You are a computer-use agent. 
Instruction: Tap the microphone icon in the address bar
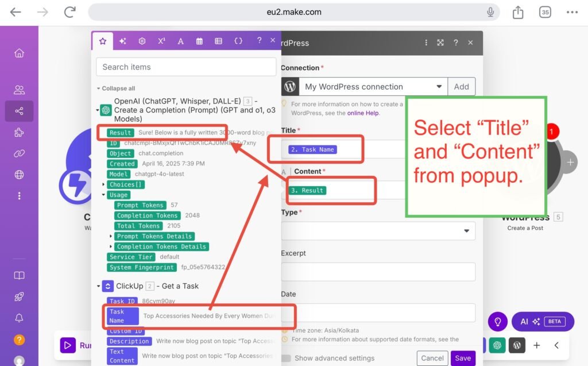(x=490, y=12)
